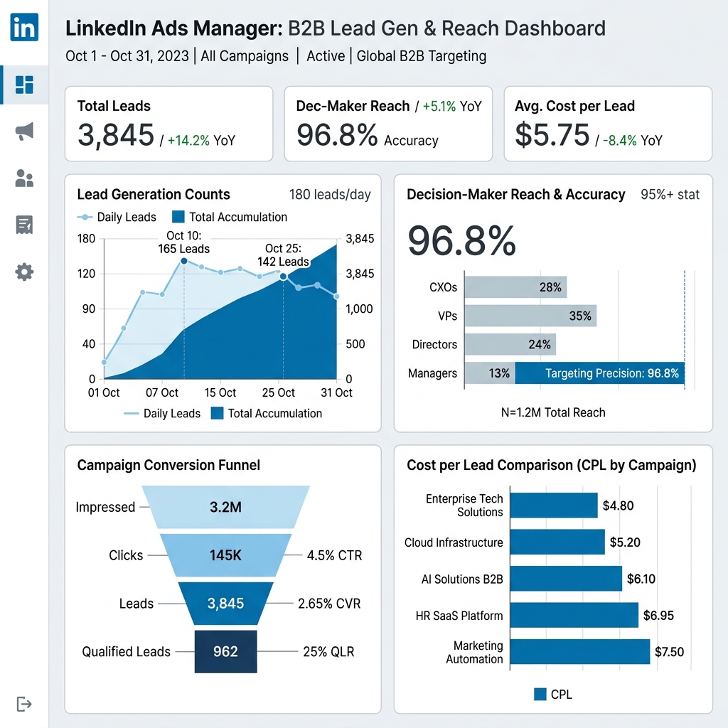Click the 4.5% CTR label

pyautogui.click(x=334, y=555)
